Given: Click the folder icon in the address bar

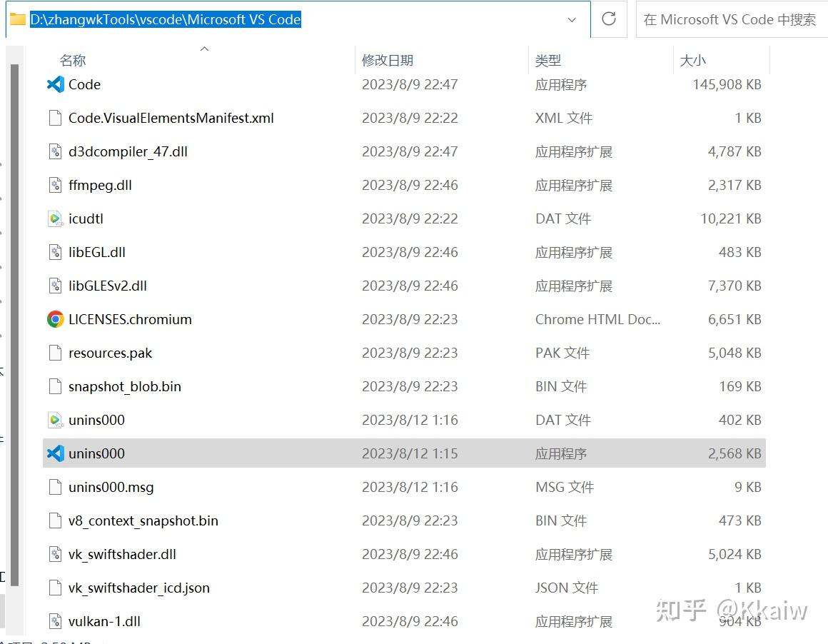Looking at the screenshot, I should click(x=16, y=19).
